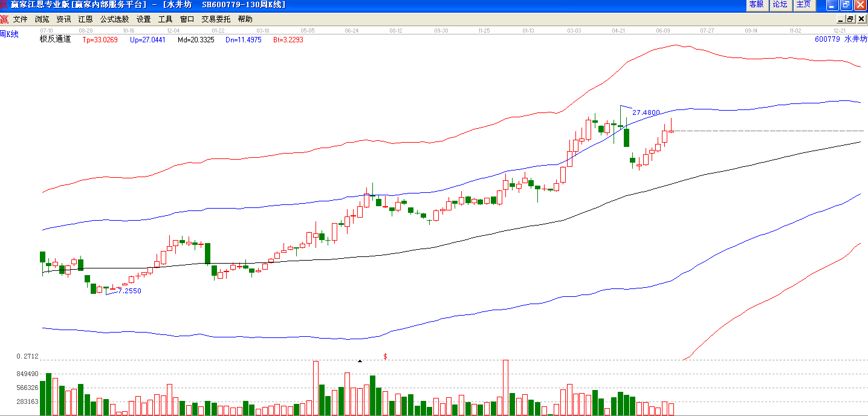Minimize the main application window
Viewport: 868px width, 416px height.
pos(832,5)
